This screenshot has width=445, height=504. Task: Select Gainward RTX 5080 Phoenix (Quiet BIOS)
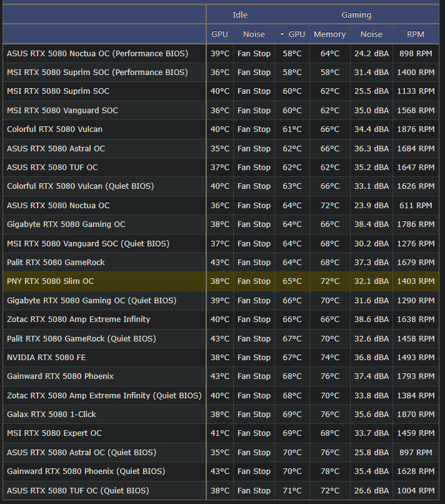86,471
